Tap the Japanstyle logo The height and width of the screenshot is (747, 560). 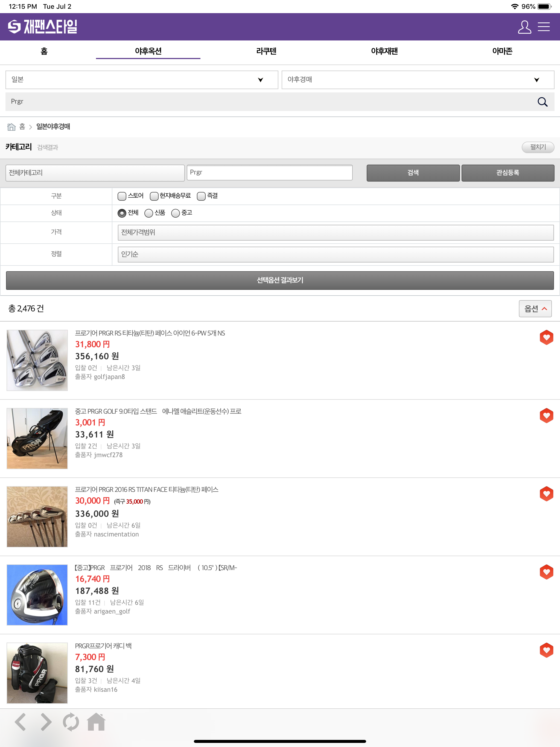(43, 27)
